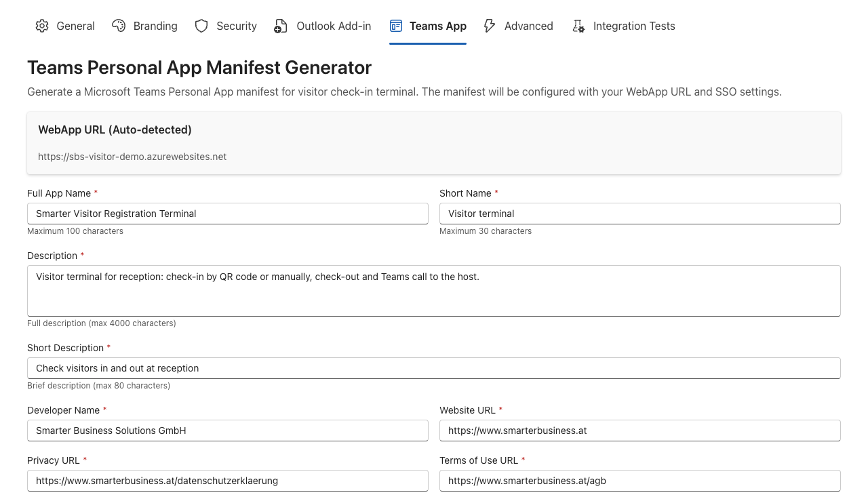Focus the Privacy URL input field

pyautogui.click(x=228, y=481)
